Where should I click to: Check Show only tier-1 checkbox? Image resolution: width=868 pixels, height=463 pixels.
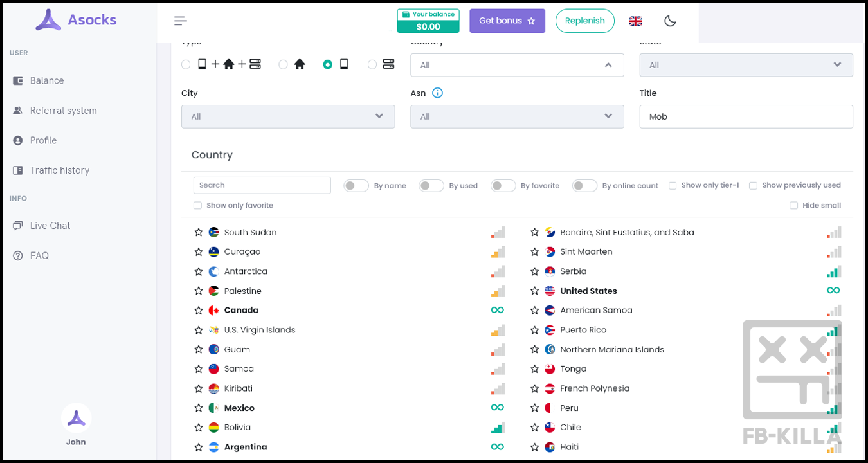pyautogui.click(x=673, y=186)
